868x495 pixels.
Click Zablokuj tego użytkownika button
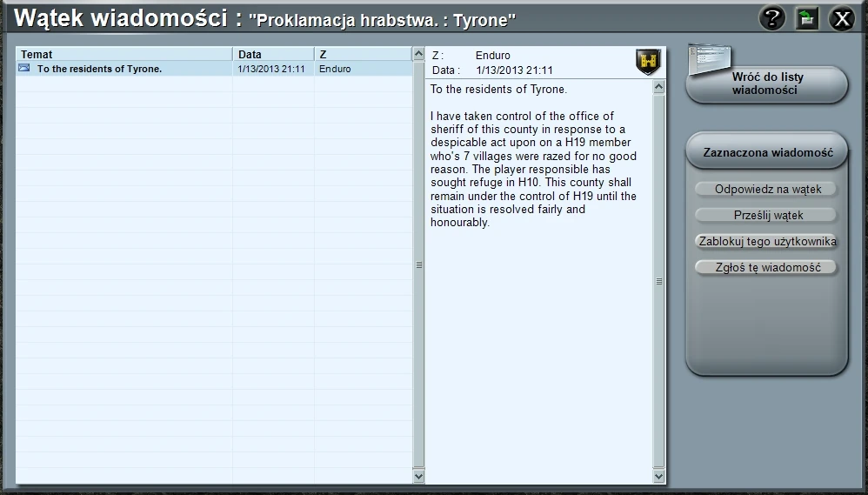tap(767, 241)
